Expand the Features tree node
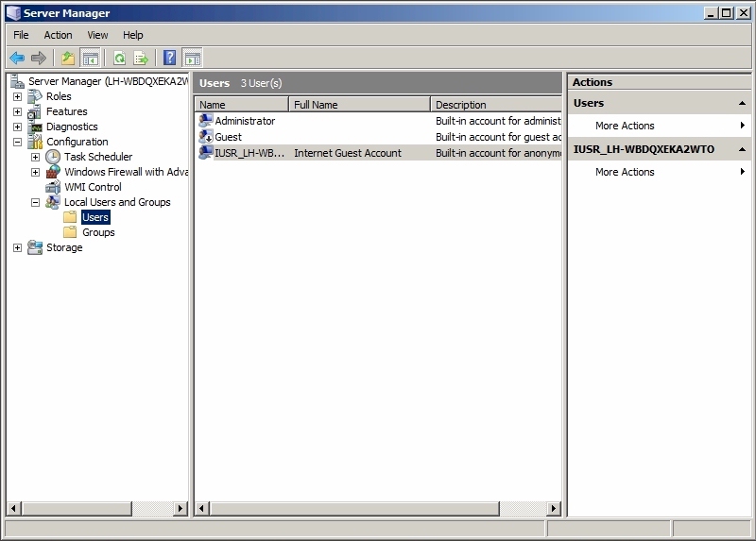756x541 pixels. pyautogui.click(x=17, y=111)
